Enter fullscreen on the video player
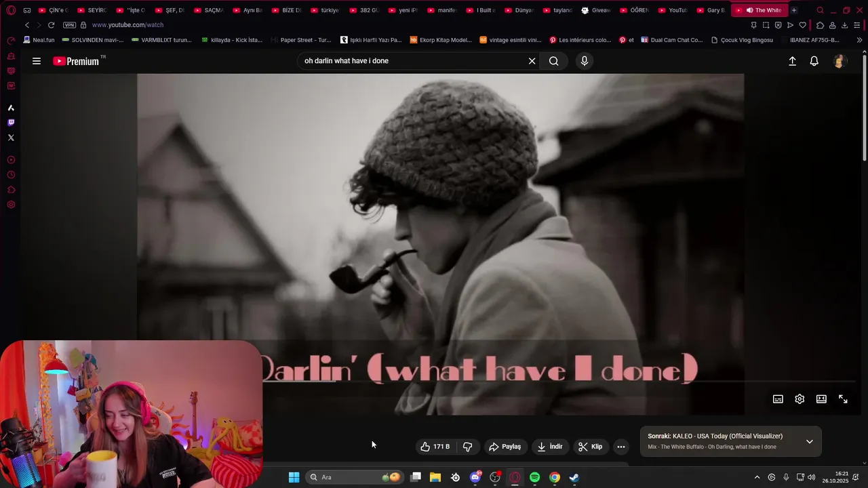Image resolution: width=868 pixels, height=488 pixels. point(843,399)
